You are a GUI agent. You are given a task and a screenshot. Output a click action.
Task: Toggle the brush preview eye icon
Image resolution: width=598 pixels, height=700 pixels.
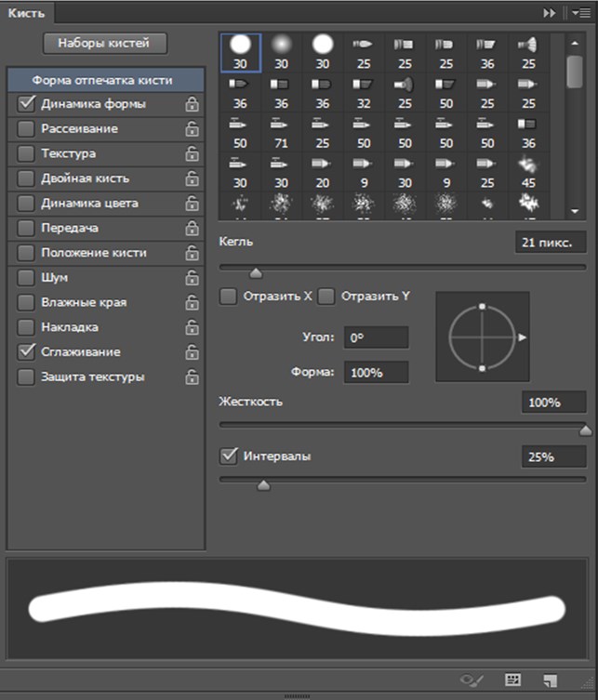point(472,680)
